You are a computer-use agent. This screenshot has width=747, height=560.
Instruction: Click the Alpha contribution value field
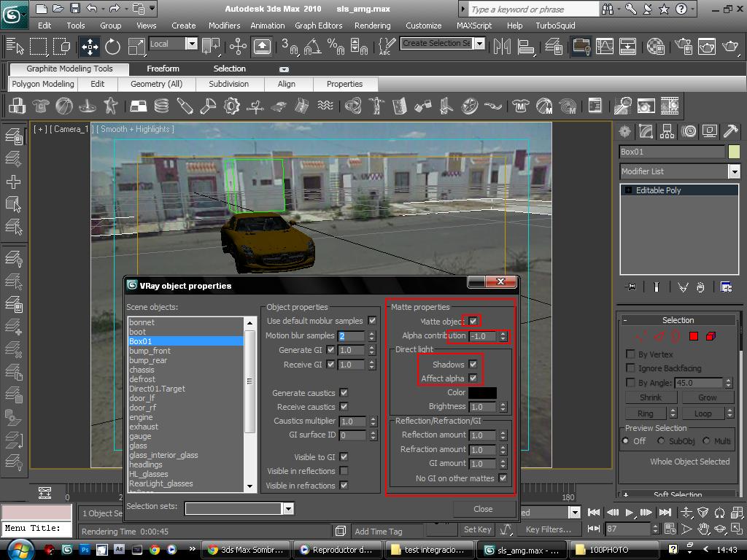click(483, 336)
